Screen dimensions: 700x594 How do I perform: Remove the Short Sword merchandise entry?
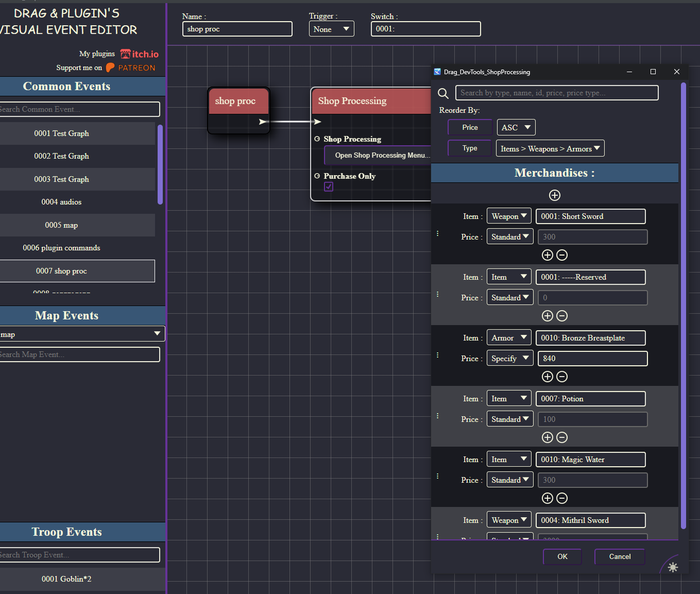[562, 255]
